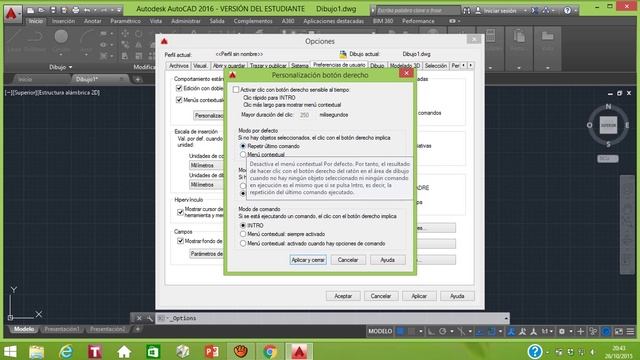Image resolution: width=640 pixels, height=360 pixels.
Task: Select Repetir último comando radio button
Action: pos(243,146)
